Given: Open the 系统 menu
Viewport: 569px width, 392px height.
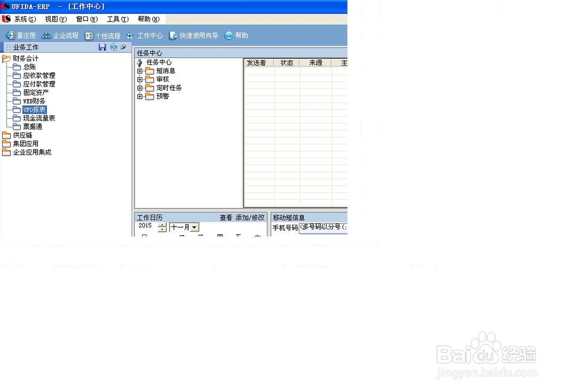Looking at the screenshot, I should tap(25, 19).
